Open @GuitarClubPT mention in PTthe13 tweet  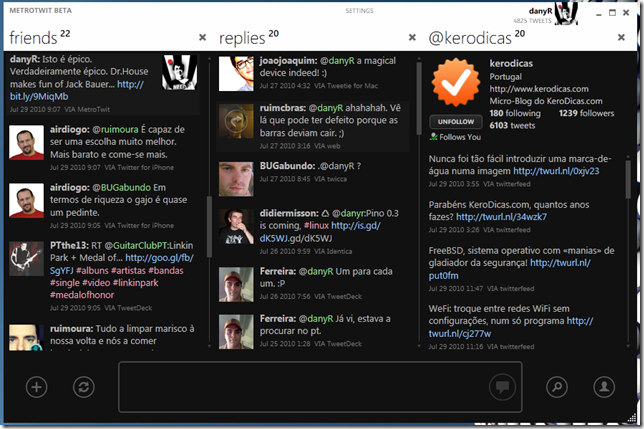(x=136, y=245)
